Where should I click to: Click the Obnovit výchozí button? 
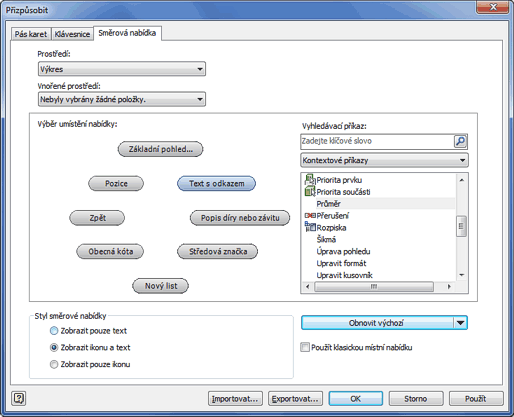[x=377, y=323]
